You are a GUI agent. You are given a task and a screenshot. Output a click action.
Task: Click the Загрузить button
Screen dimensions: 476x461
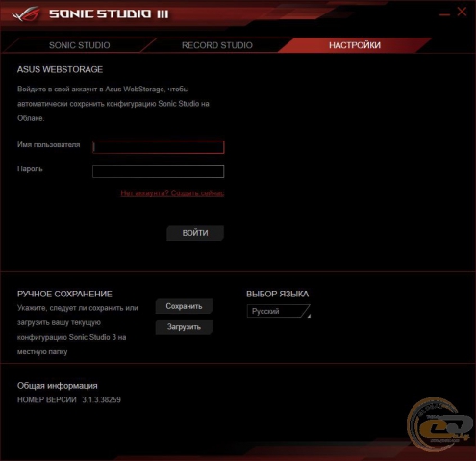pyautogui.click(x=184, y=327)
